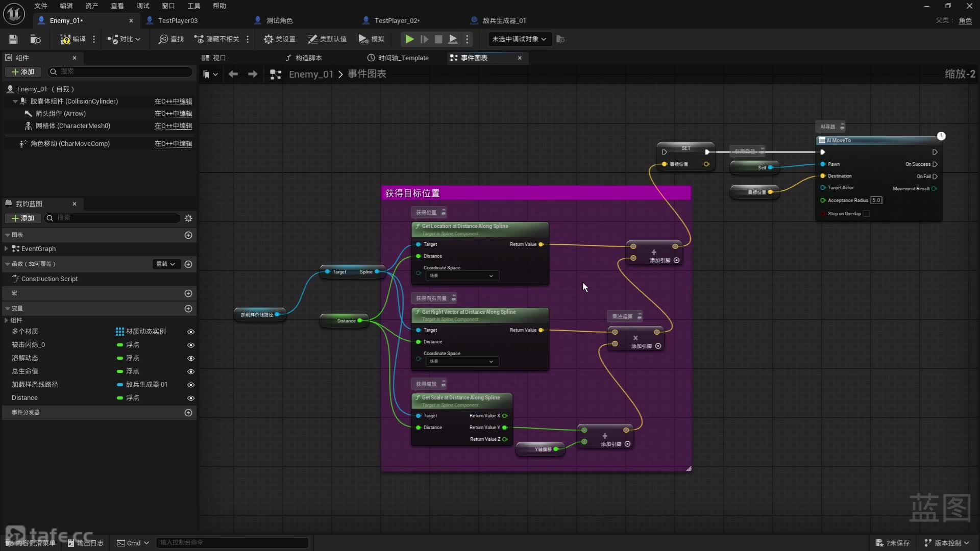Switch to the TestPlayer03 tab
The width and height of the screenshot is (980, 551).
tap(177, 20)
